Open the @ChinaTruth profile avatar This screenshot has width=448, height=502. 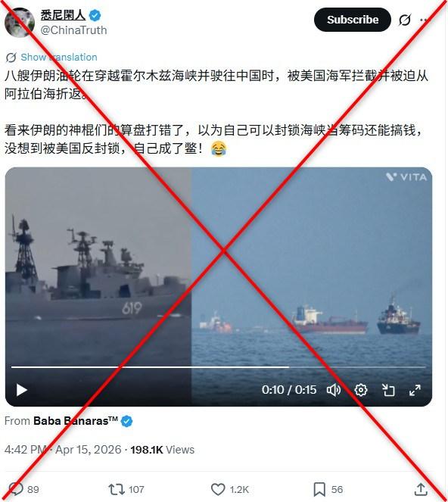click(20, 23)
